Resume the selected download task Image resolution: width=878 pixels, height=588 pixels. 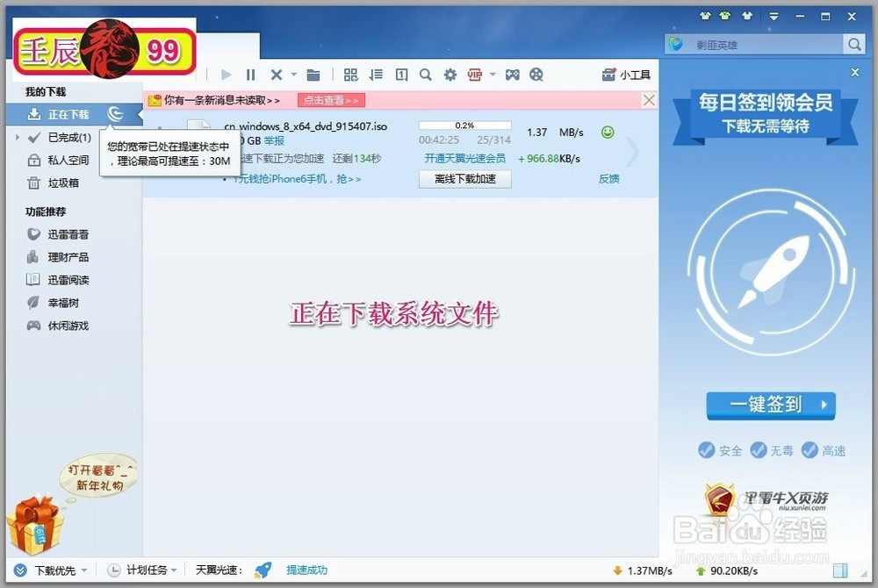(227, 75)
